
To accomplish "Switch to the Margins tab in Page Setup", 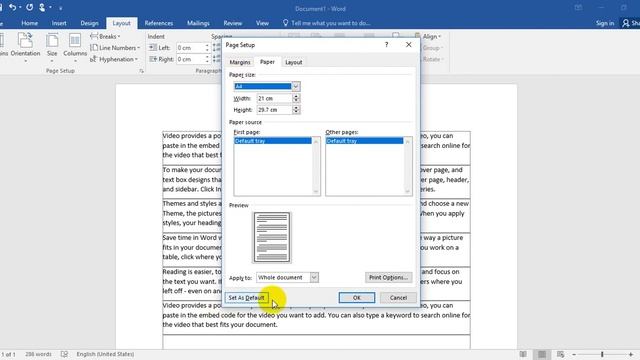I will click(240, 62).
